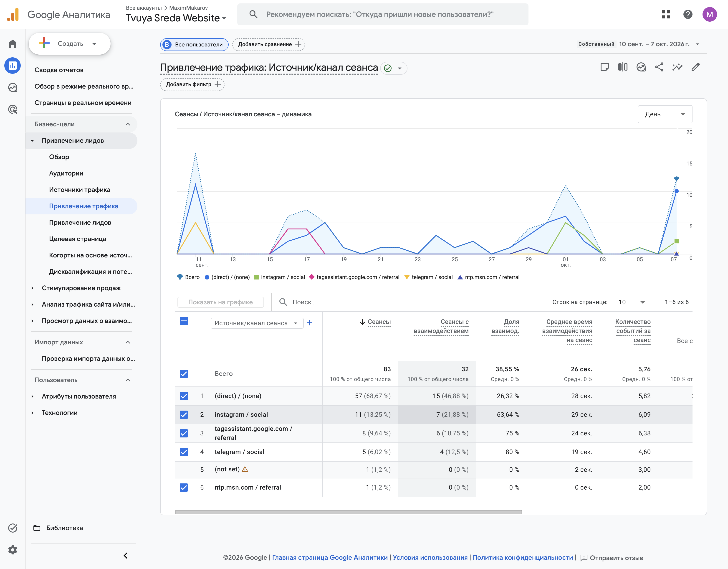Open Сводка отчетов in sidebar
The height and width of the screenshot is (569, 728).
pos(59,70)
